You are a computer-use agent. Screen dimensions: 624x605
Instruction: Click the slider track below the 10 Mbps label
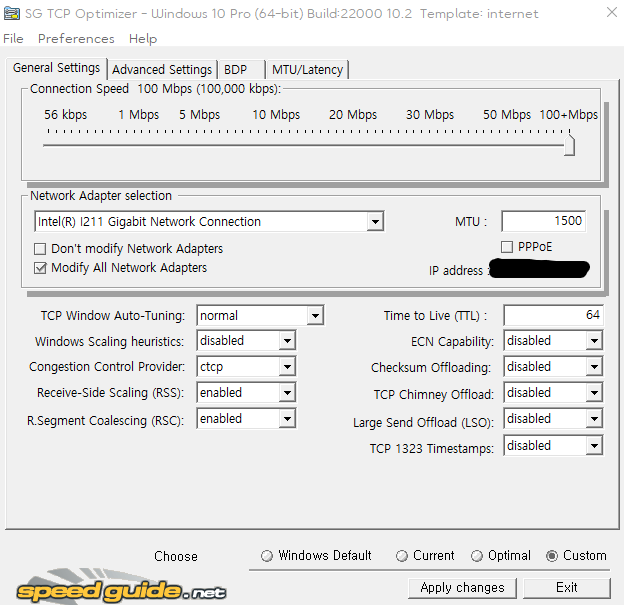point(276,145)
